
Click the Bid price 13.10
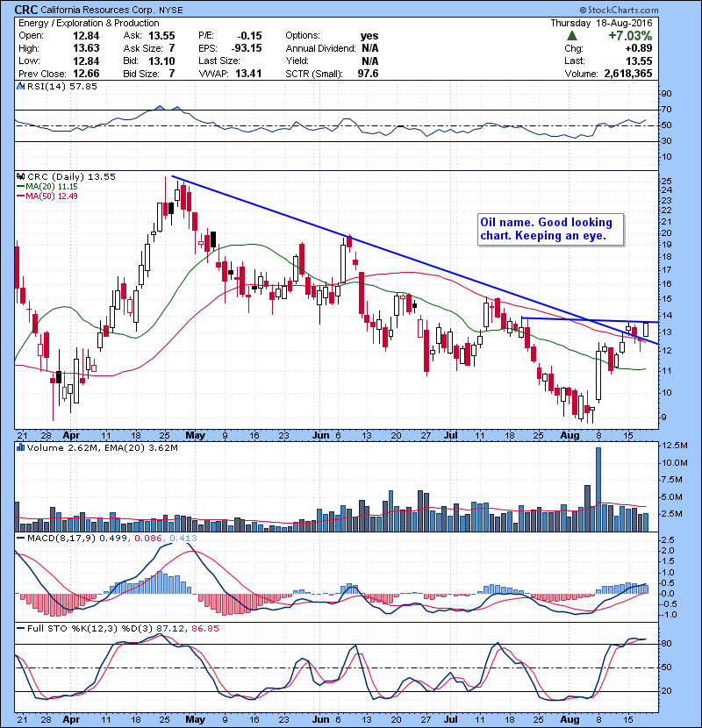161,61
